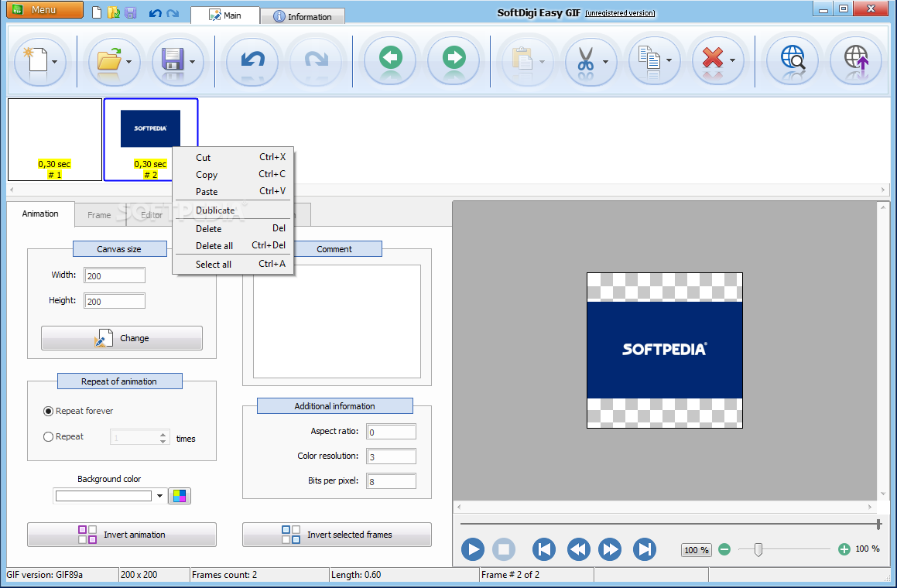Click the large save floppy icon

click(x=173, y=60)
